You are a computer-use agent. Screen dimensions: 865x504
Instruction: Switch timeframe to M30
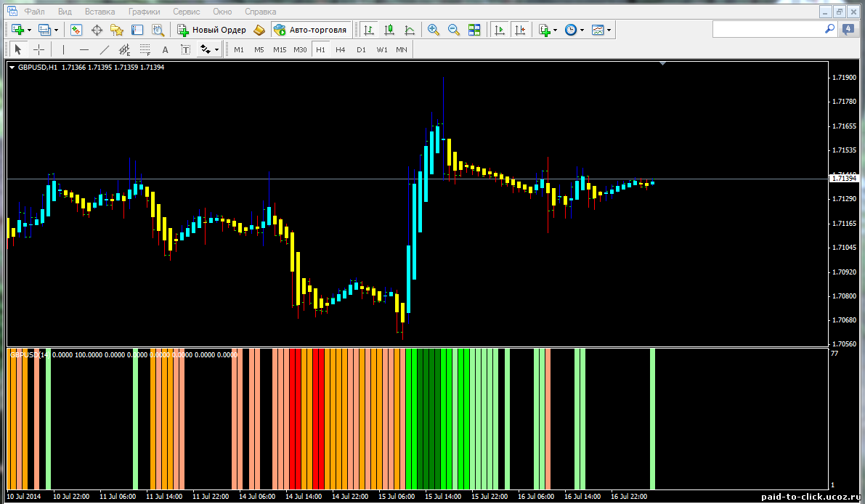pos(300,49)
